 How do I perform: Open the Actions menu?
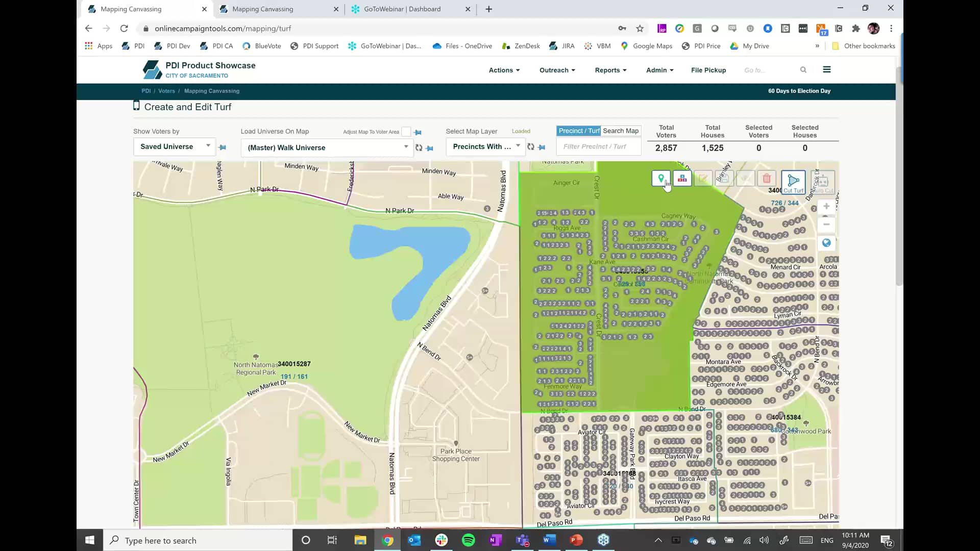click(503, 70)
